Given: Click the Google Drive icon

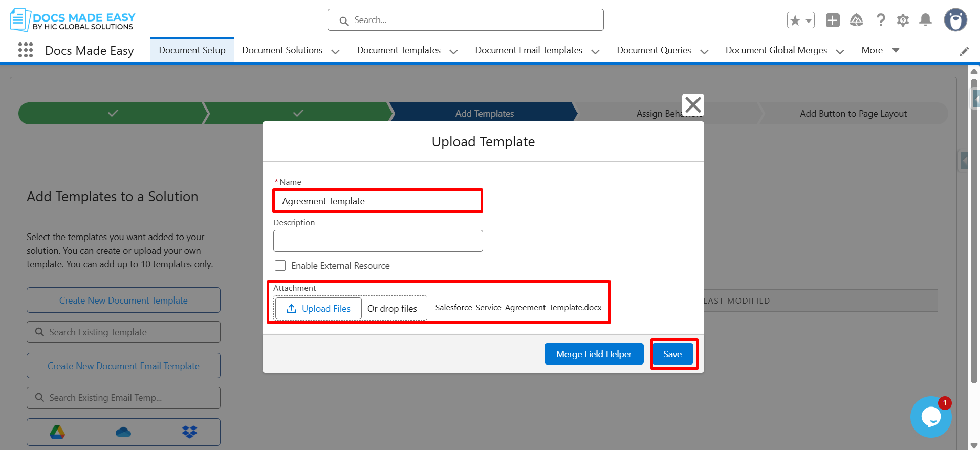Looking at the screenshot, I should pos(57,432).
